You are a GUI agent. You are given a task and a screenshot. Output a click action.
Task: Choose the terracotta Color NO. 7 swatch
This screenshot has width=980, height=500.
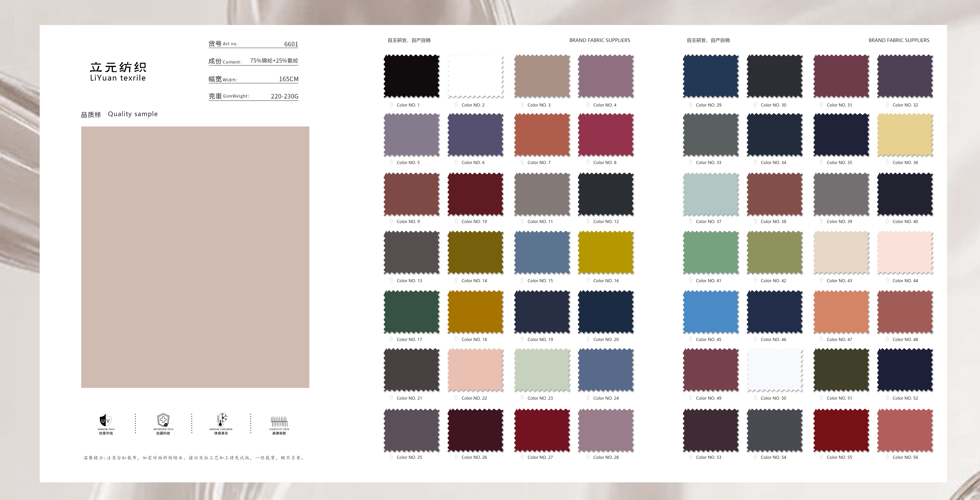pyautogui.click(x=542, y=134)
